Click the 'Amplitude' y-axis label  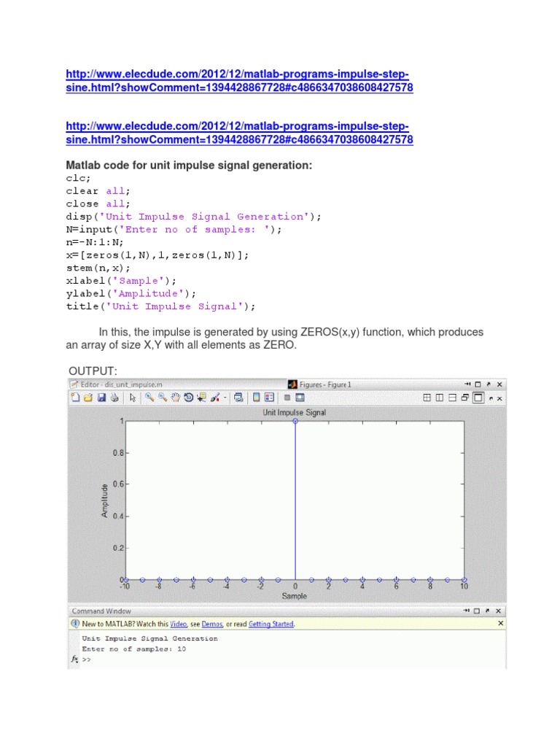tap(105, 500)
